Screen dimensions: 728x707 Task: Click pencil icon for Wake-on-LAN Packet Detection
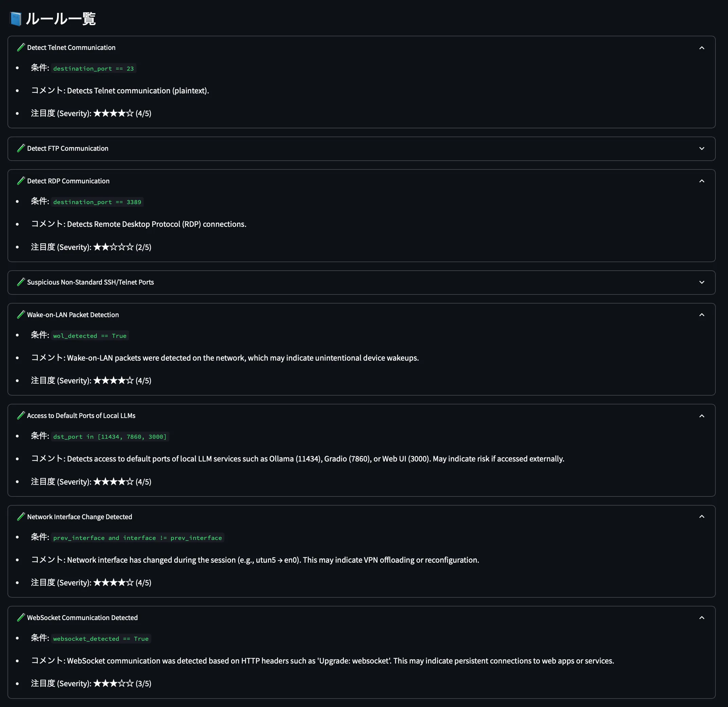(x=21, y=315)
